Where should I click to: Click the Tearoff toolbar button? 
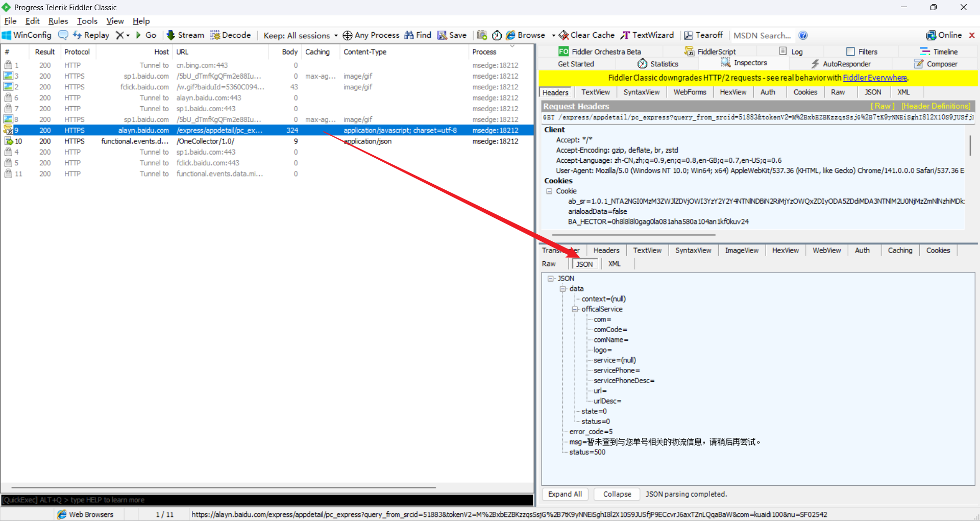point(704,35)
